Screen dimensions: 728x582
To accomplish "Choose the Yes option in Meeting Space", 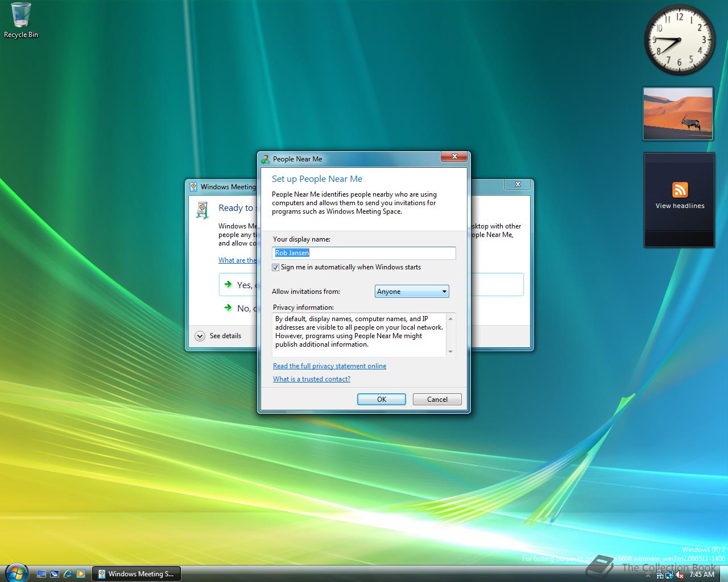I will coord(238,285).
